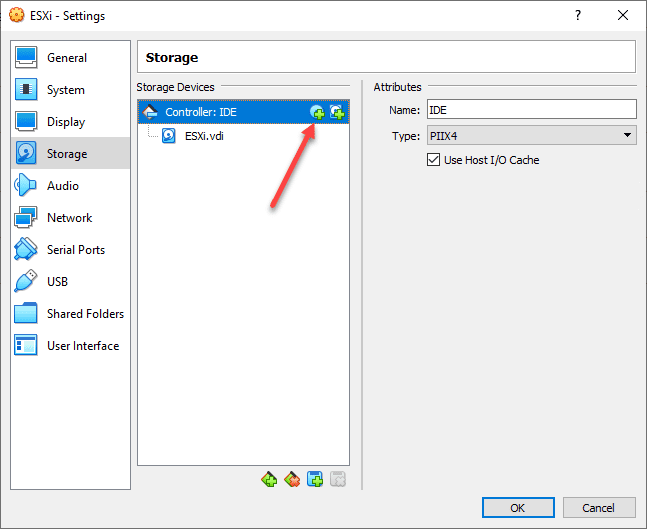Click the remove selected controller icon
Image resolution: width=647 pixels, height=529 pixels.
(x=292, y=479)
